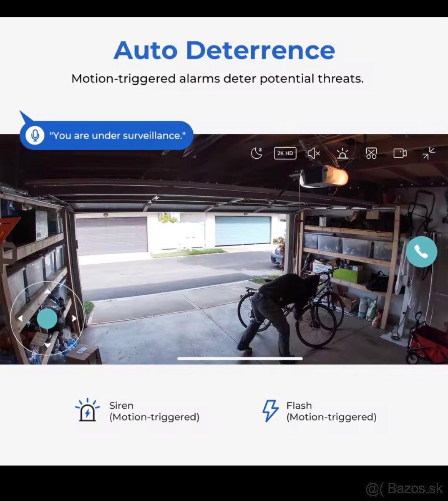Viewport: 448px width, 501px height.
Task: Click the siren light icon below video
Action: pos(88,411)
